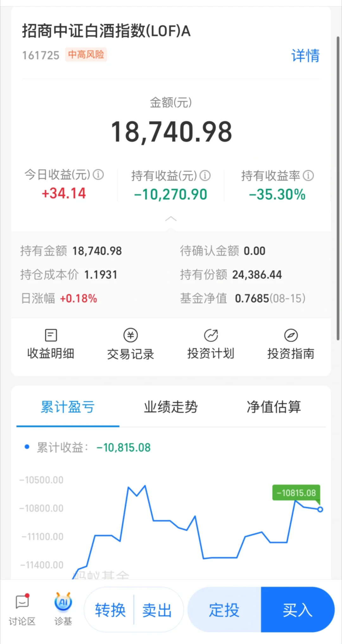Switch to 净值估算 tab
Image resolution: width=342 pixels, height=644 pixels.
click(274, 407)
